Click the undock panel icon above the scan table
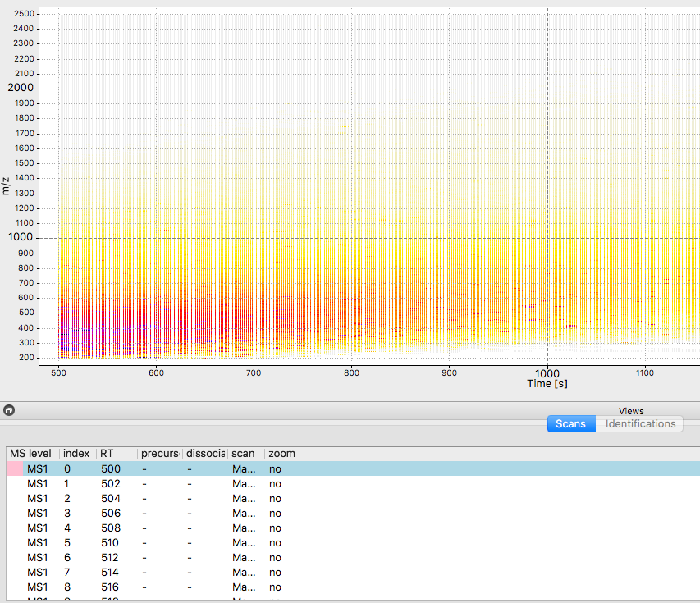Image resolution: width=700 pixels, height=603 pixels. 9,409
